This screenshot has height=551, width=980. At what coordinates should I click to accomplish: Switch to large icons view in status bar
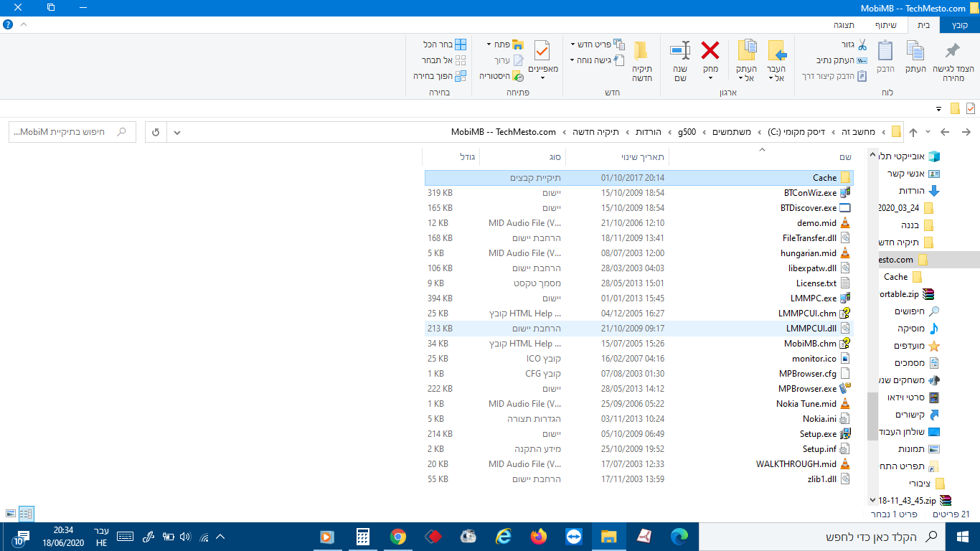pyautogui.click(x=10, y=514)
